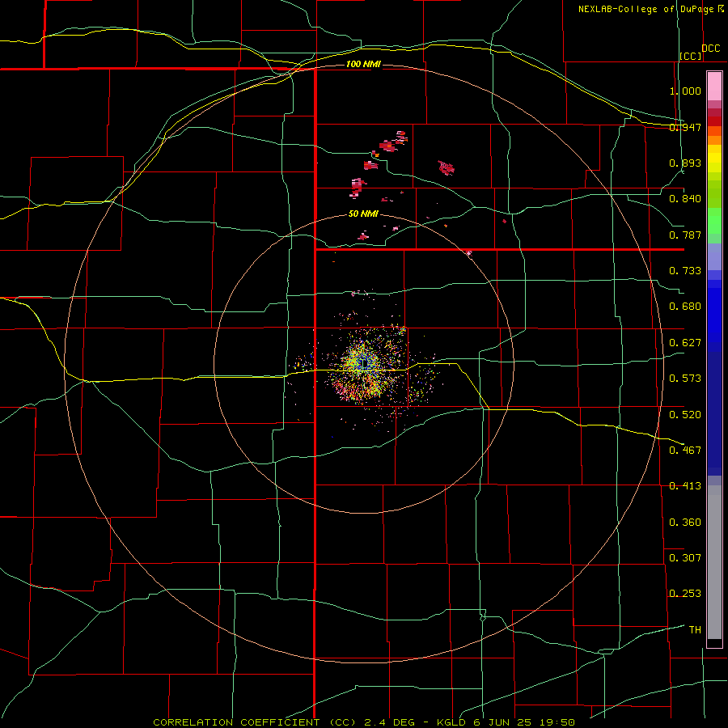Click the 0.627 scale value
728x728 pixels.
coord(685,343)
